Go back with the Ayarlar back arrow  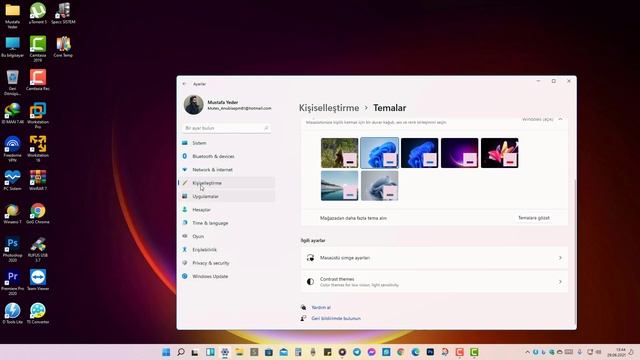coord(184,84)
